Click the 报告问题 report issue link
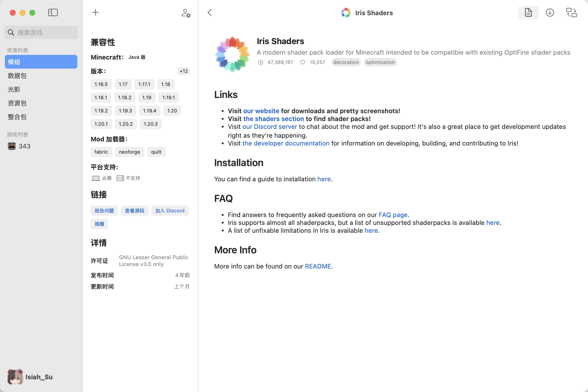This screenshot has height=392, width=588. (x=104, y=211)
